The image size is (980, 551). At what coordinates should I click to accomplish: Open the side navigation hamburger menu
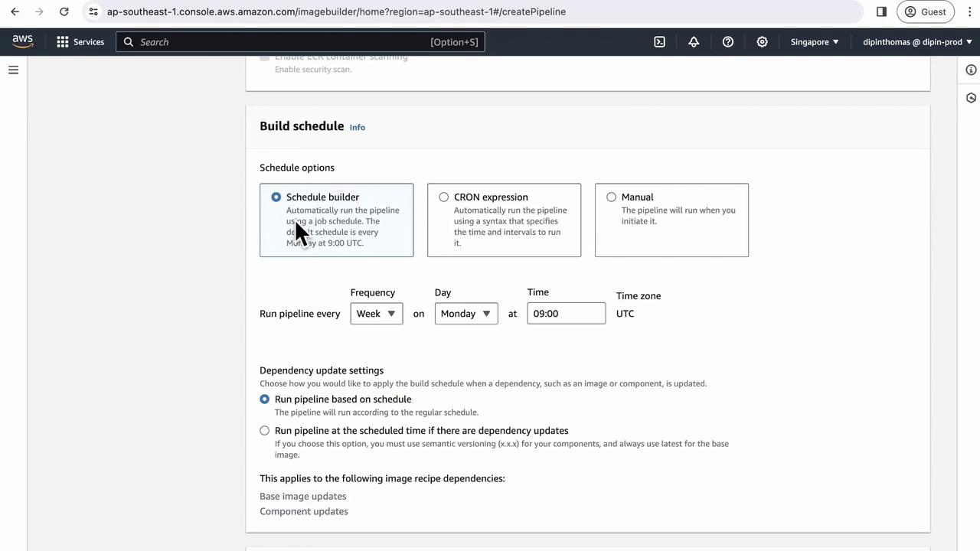pos(13,70)
